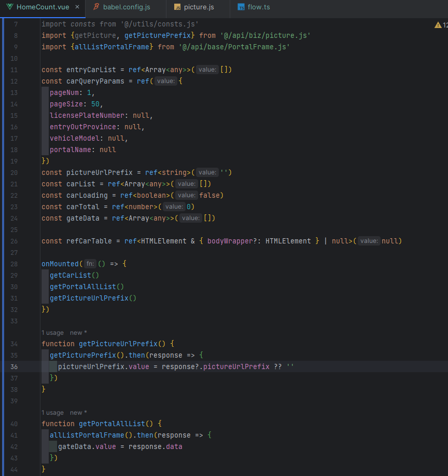Click the JS file icon on picture.js tab

177,7
